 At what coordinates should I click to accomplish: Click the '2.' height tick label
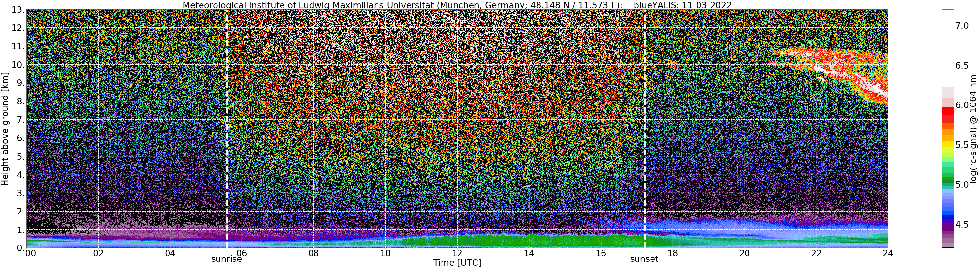click(x=21, y=211)
